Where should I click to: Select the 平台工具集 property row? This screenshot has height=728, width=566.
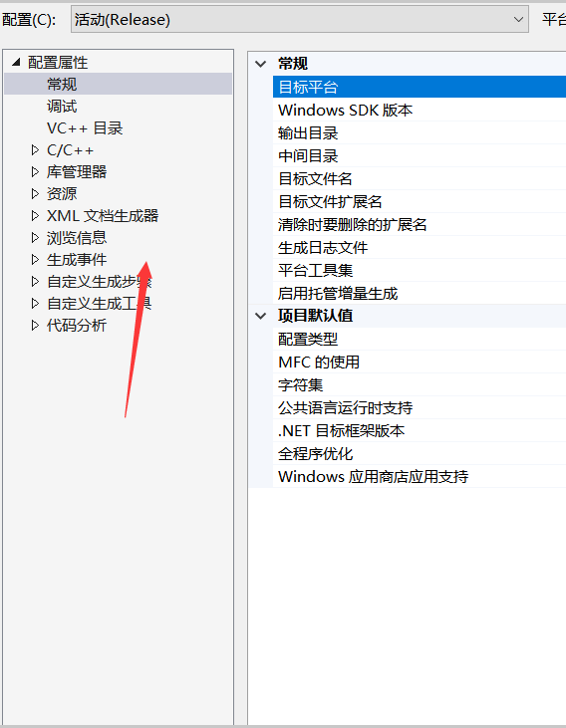coord(420,270)
